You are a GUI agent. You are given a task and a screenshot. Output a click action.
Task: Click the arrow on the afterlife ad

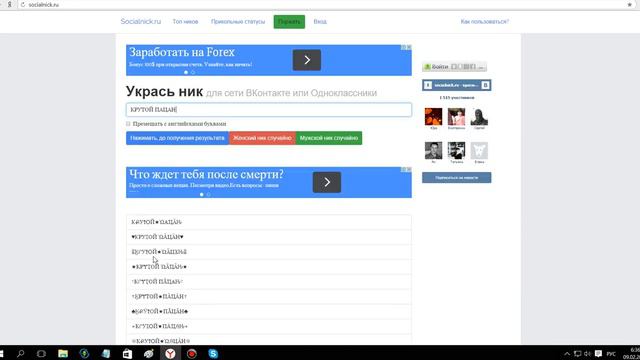click(327, 182)
